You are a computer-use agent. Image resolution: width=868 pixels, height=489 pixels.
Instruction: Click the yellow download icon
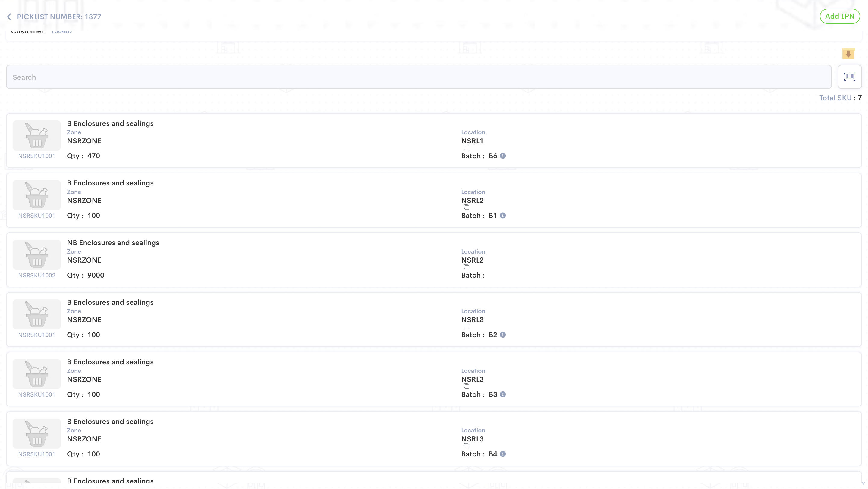pos(848,54)
